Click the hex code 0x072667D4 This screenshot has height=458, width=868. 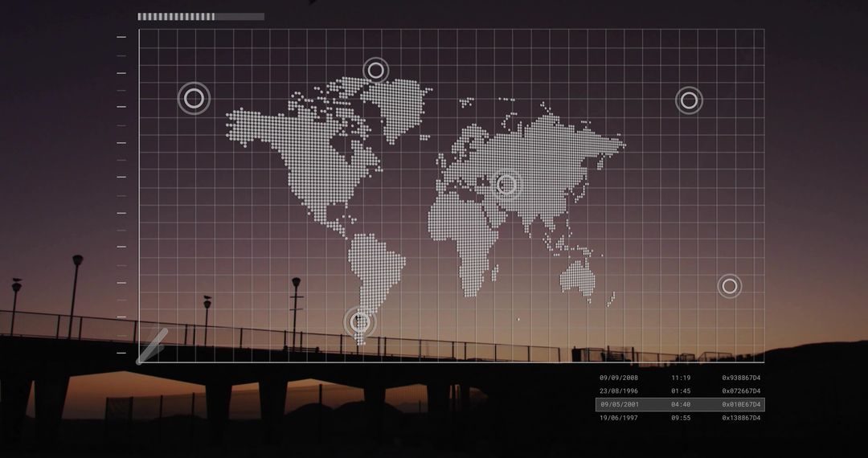tap(741, 391)
